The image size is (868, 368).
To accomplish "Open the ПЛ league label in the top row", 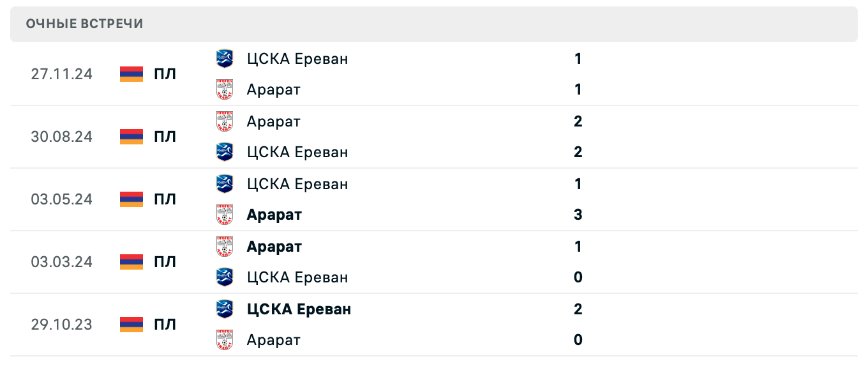I will point(166,73).
